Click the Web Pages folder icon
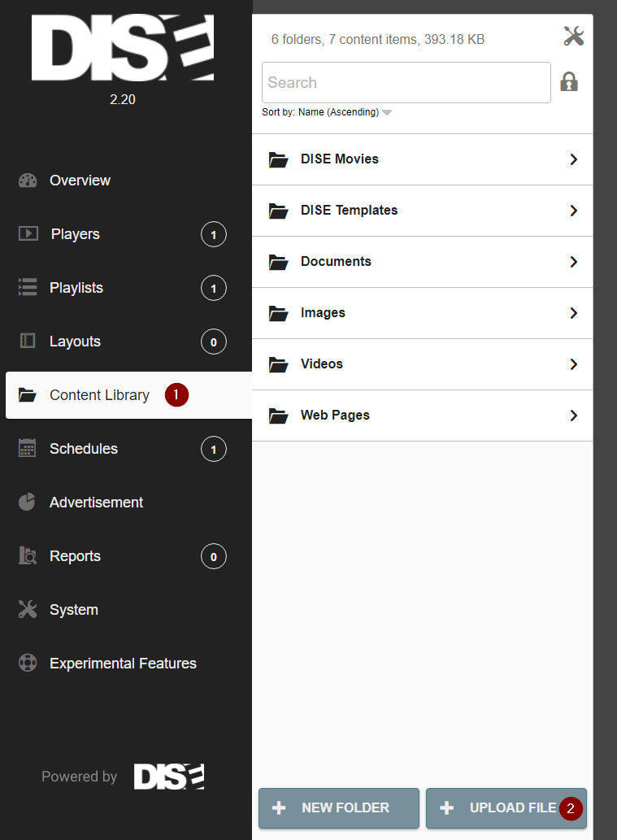 coord(278,416)
